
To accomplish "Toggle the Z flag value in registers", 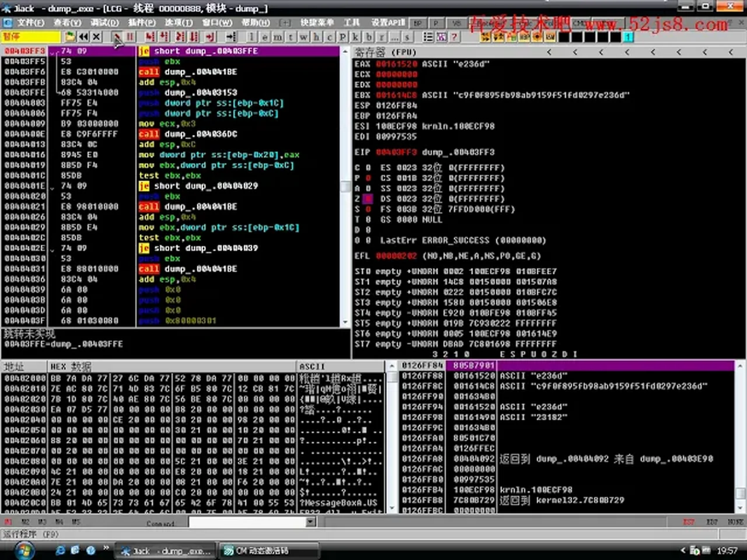I will [368, 199].
